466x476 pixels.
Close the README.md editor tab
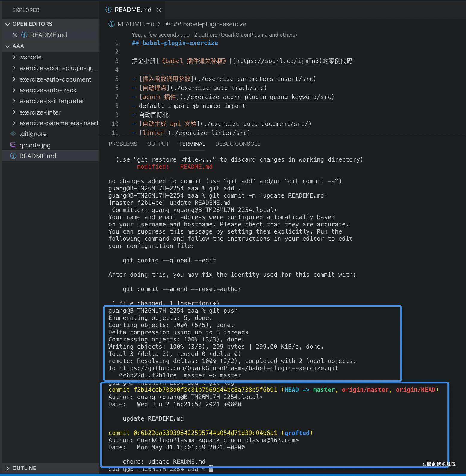coord(159,10)
